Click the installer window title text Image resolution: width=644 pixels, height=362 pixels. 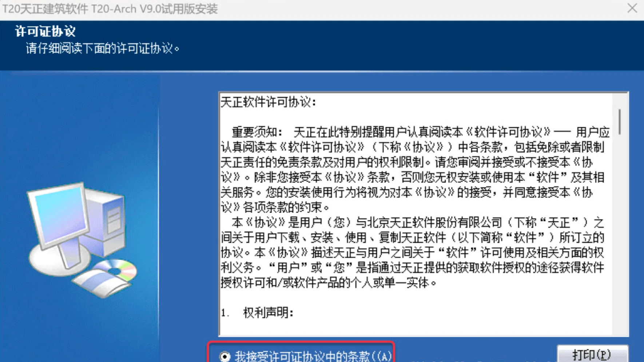[110, 9]
